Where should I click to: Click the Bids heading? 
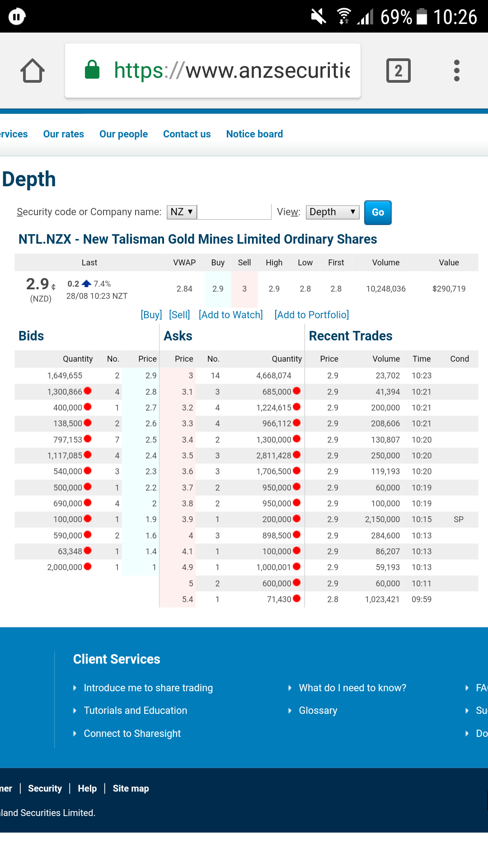(x=31, y=336)
